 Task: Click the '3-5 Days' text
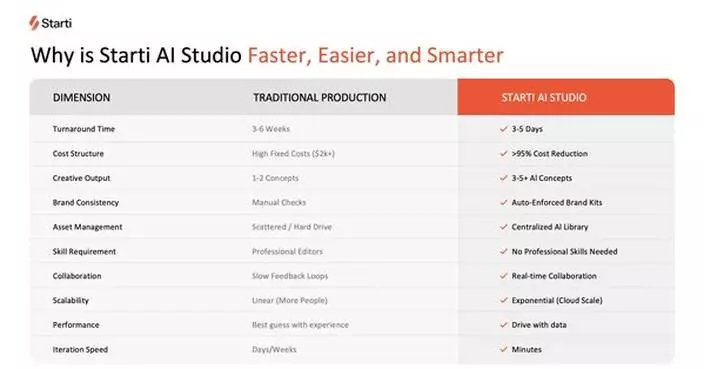[527, 129]
